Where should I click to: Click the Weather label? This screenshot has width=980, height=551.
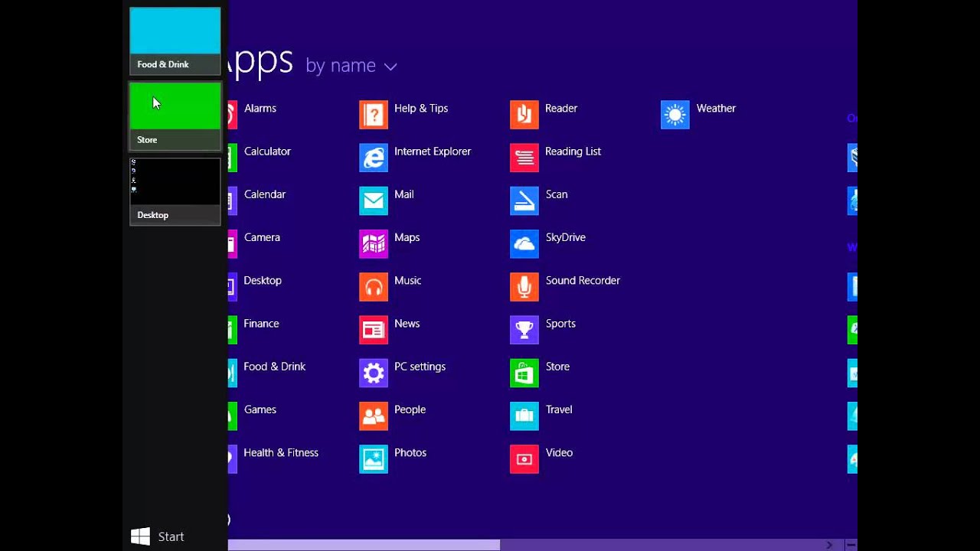pos(716,109)
